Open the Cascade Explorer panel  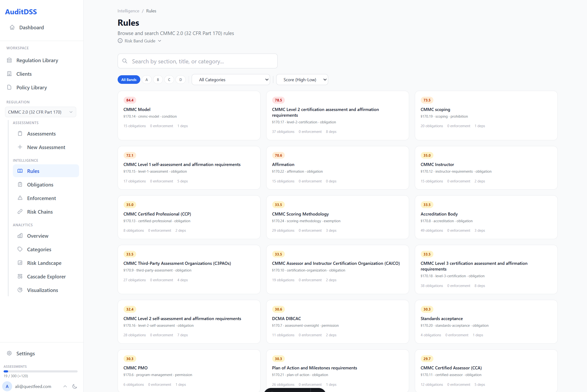[x=46, y=276]
